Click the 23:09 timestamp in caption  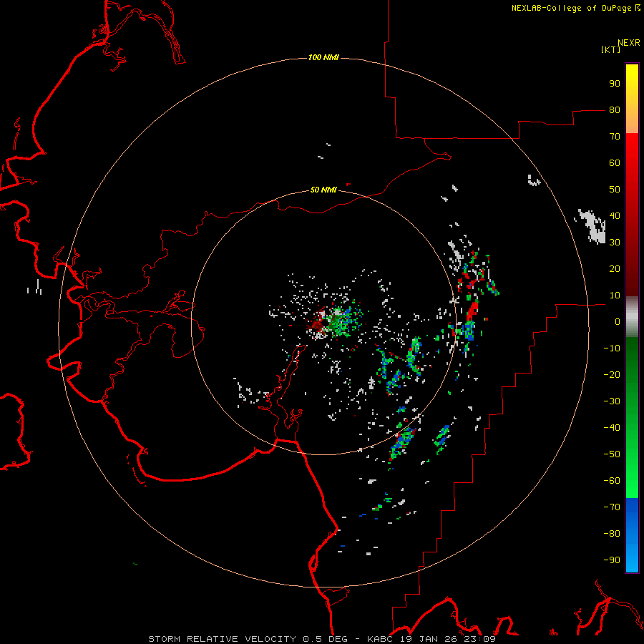click(x=479, y=639)
